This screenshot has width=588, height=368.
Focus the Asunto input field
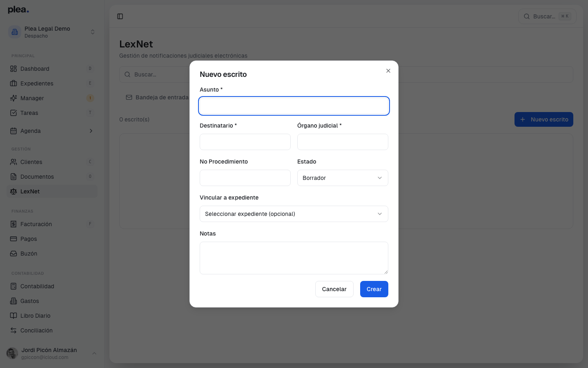point(294,106)
